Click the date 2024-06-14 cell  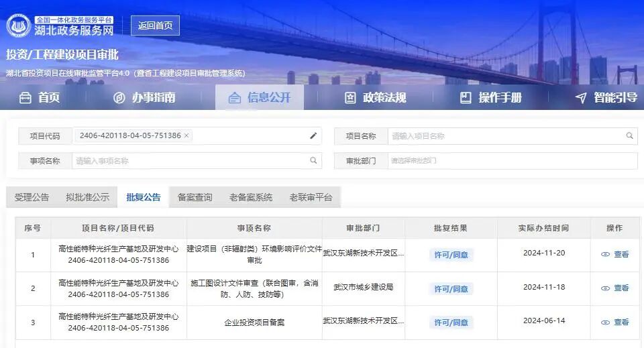(x=544, y=321)
